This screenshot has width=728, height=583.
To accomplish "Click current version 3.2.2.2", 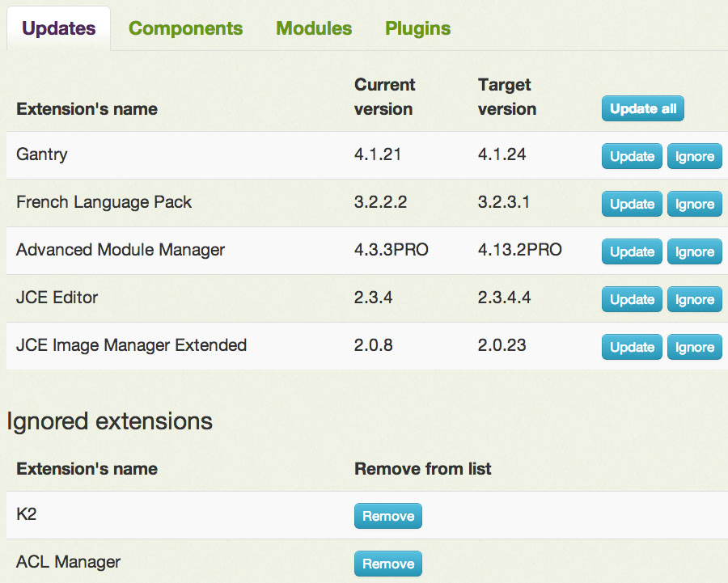I will click(x=380, y=202).
